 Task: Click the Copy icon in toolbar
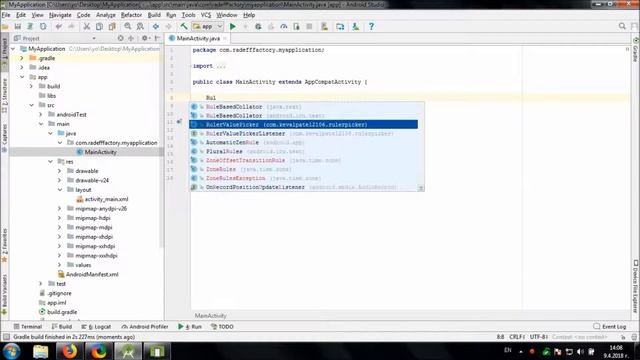pyautogui.click(x=99, y=27)
